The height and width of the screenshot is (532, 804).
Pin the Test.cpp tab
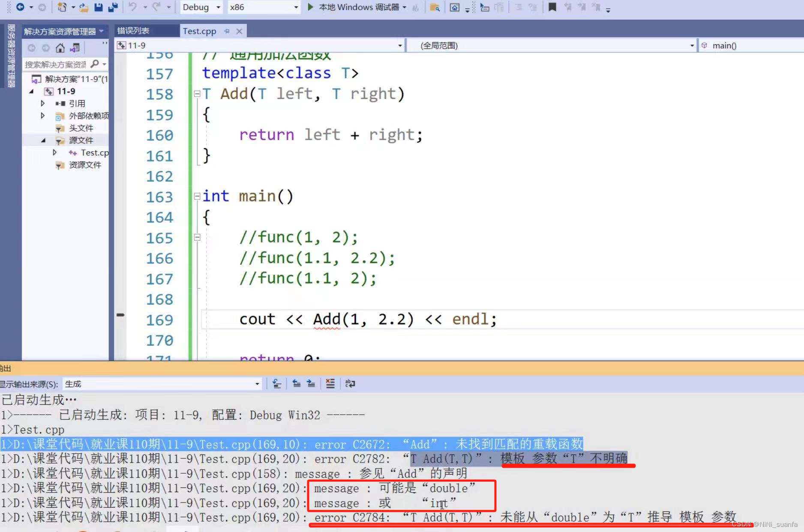[x=227, y=31]
